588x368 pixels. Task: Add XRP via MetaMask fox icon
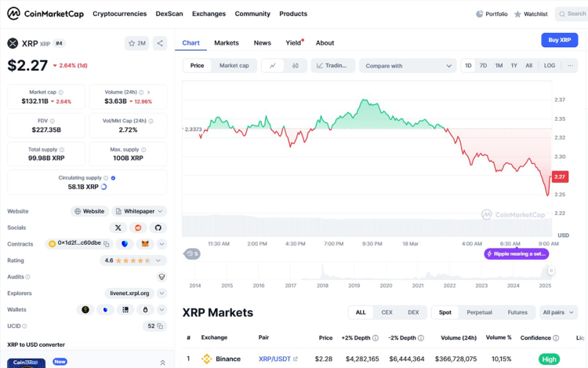click(143, 244)
